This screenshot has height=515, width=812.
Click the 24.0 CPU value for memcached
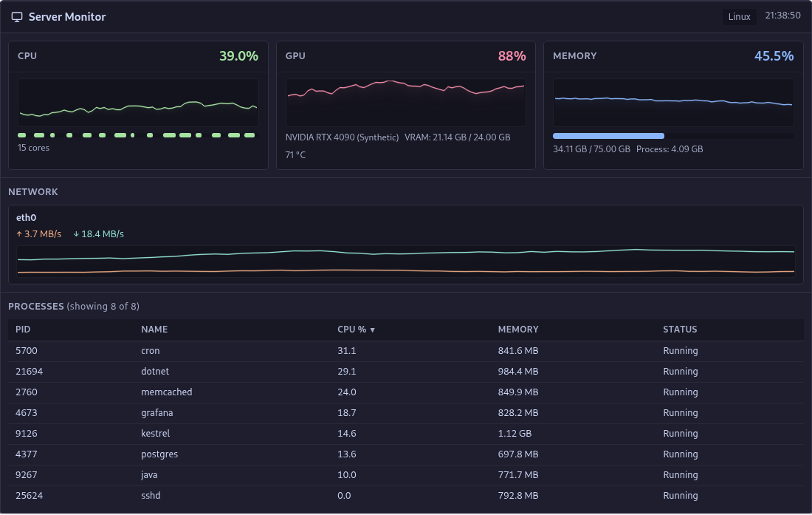coord(346,392)
